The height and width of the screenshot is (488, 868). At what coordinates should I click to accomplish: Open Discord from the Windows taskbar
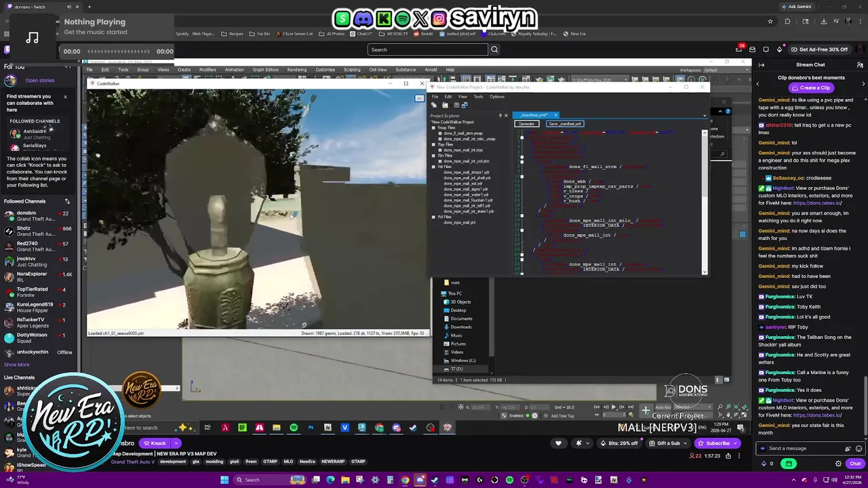(x=420, y=480)
